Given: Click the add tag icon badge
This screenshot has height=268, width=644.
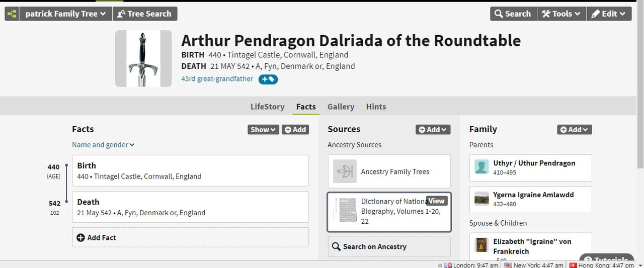Looking at the screenshot, I should click(x=268, y=79).
